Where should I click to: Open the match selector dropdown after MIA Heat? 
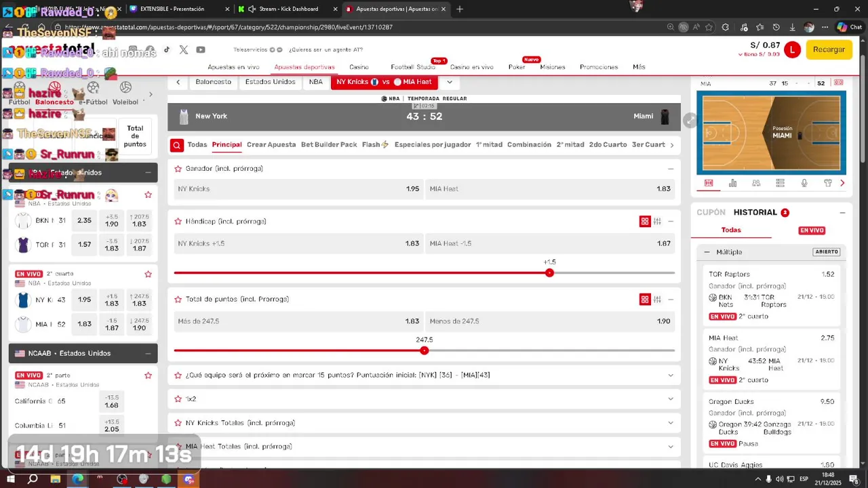(x=449, y=82)
